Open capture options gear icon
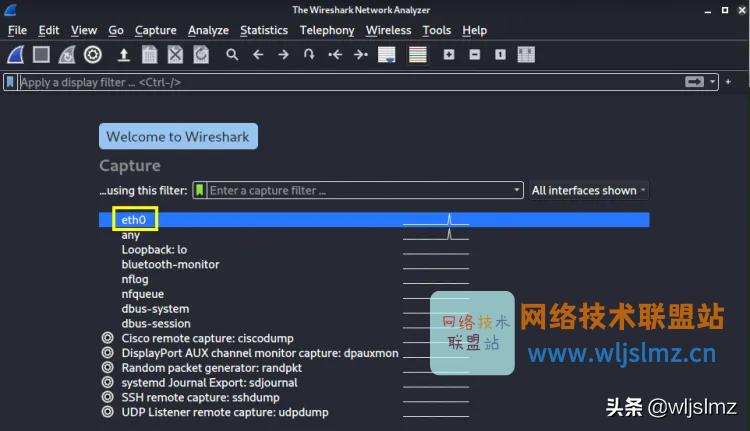Image resolution: width=750 pixels, height=431 pixels. pyautogui.click(x=93, y=55)
